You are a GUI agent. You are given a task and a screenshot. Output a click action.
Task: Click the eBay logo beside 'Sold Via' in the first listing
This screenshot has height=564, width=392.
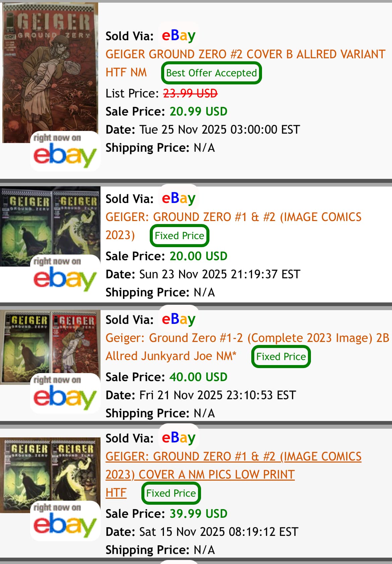coord(179,36)
